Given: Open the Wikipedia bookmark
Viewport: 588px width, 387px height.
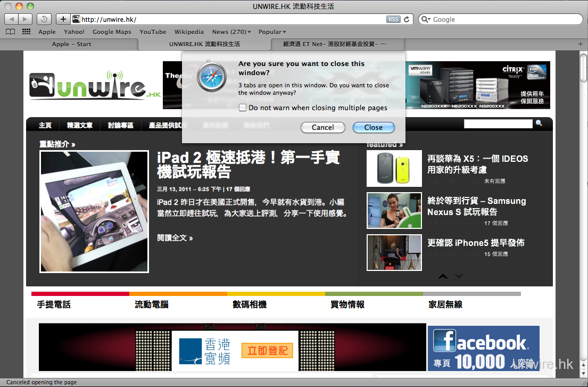Looking at the screenshot, I should [189, 32].
